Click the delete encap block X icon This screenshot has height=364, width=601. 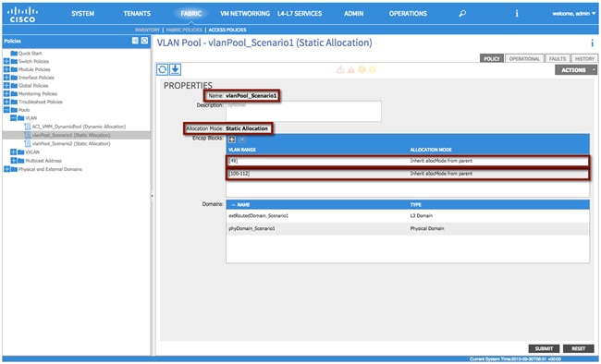pyautogui.click(x=242, y=140)
